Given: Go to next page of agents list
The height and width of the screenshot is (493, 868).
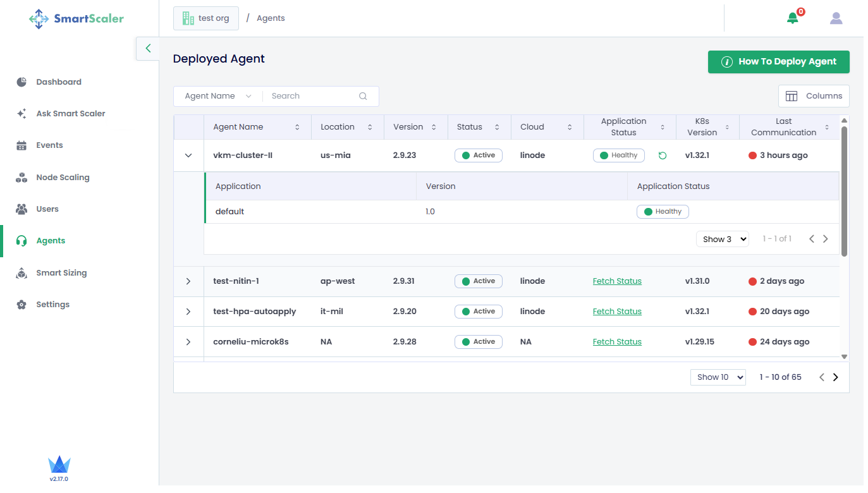Looking at the screenshot, I should coord(835,377).
